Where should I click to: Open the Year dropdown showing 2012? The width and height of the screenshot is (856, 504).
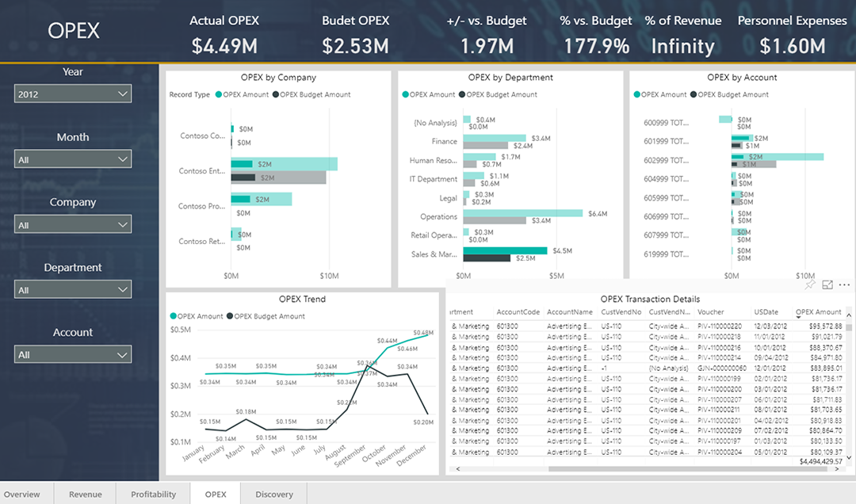coord(73,94)
